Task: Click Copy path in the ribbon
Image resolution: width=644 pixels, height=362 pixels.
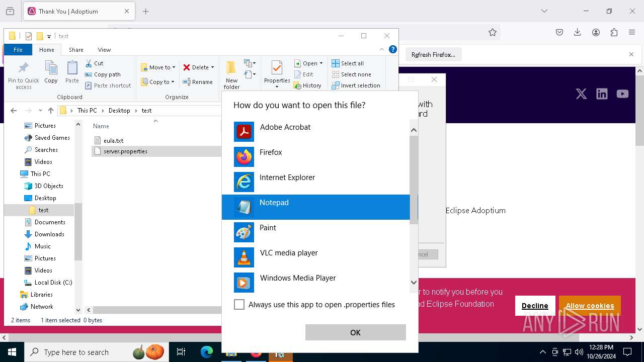Action: 103,74
